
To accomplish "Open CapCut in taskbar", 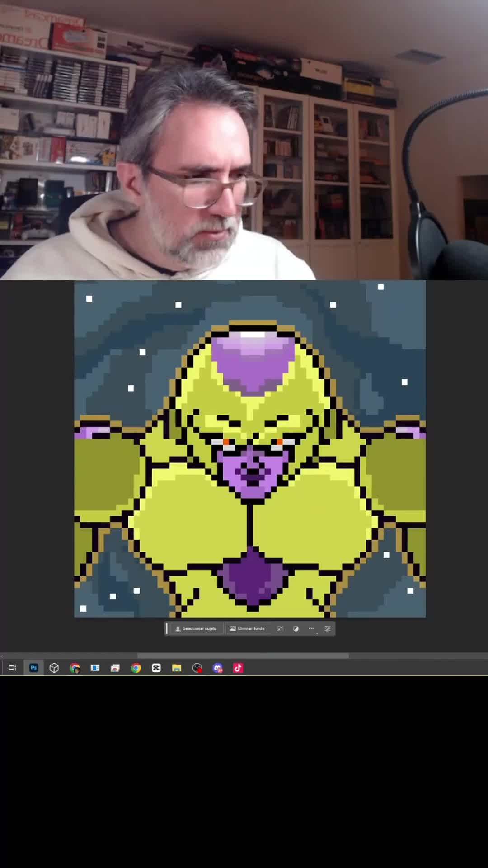I will click(156, 668).
